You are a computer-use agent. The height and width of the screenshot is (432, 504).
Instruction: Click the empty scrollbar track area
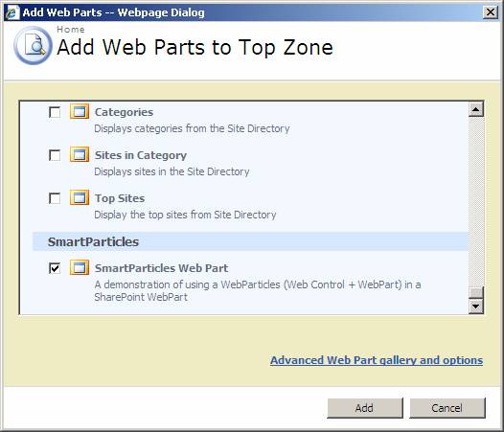pos(475,202)
